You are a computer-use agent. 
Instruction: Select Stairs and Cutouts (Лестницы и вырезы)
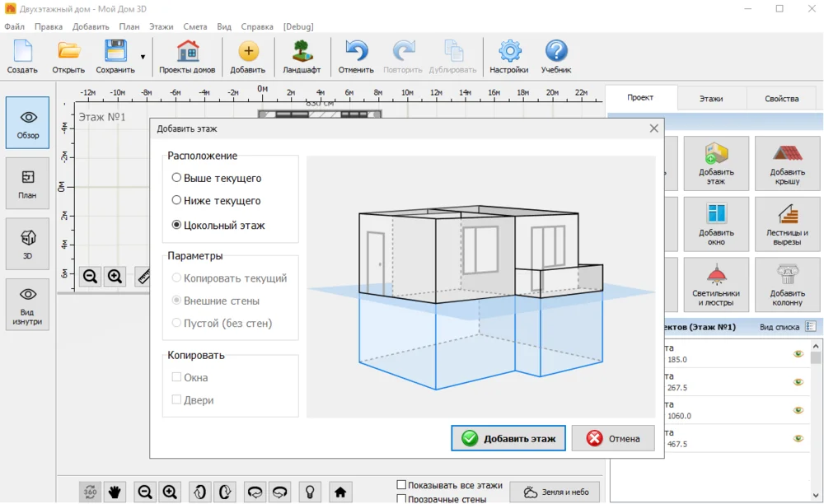tap(787, 224)
